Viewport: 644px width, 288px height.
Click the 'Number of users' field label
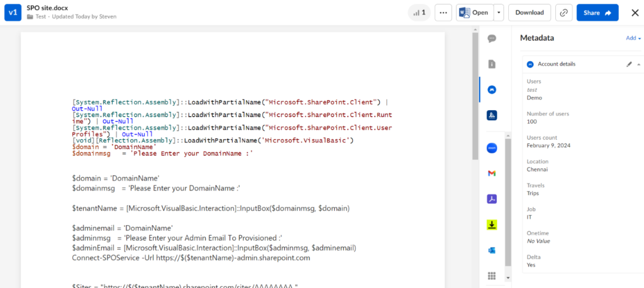click(548, 114)
